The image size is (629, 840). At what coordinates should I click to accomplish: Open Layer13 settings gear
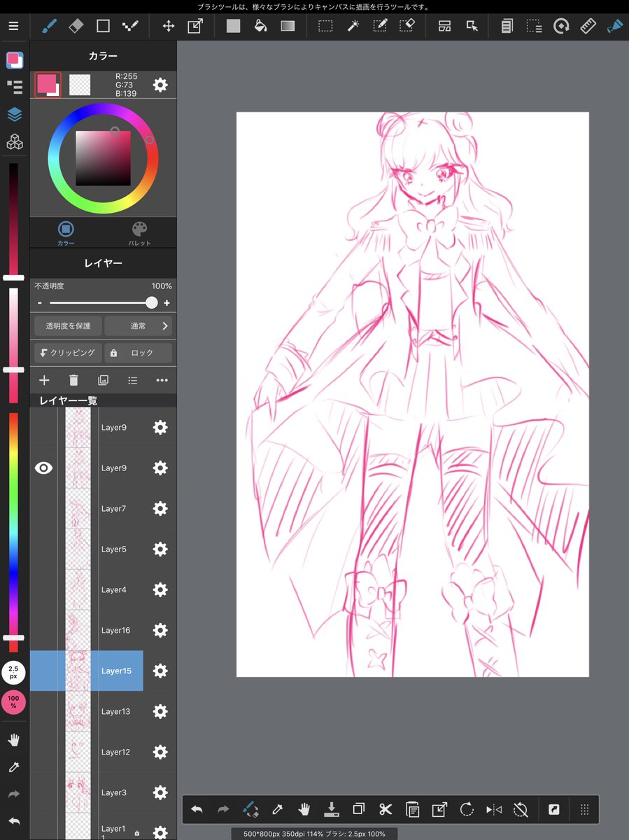pos(160,711)
